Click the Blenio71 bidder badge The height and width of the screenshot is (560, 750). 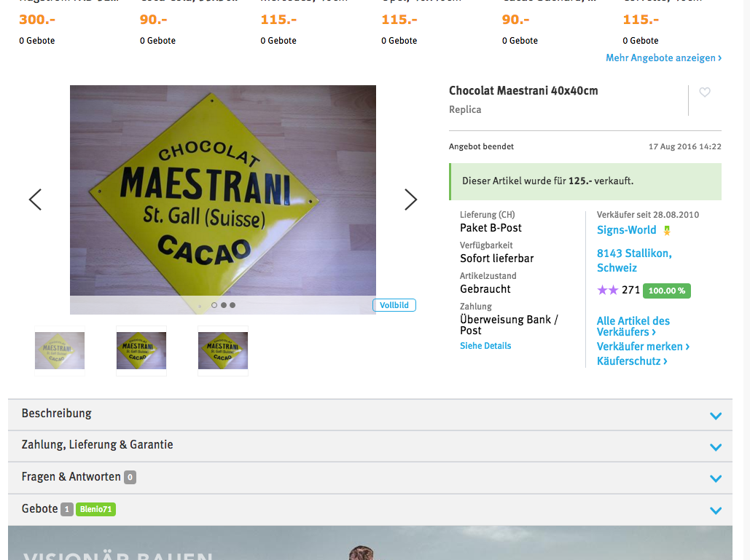pyautogui.click(x=95, y=509)
